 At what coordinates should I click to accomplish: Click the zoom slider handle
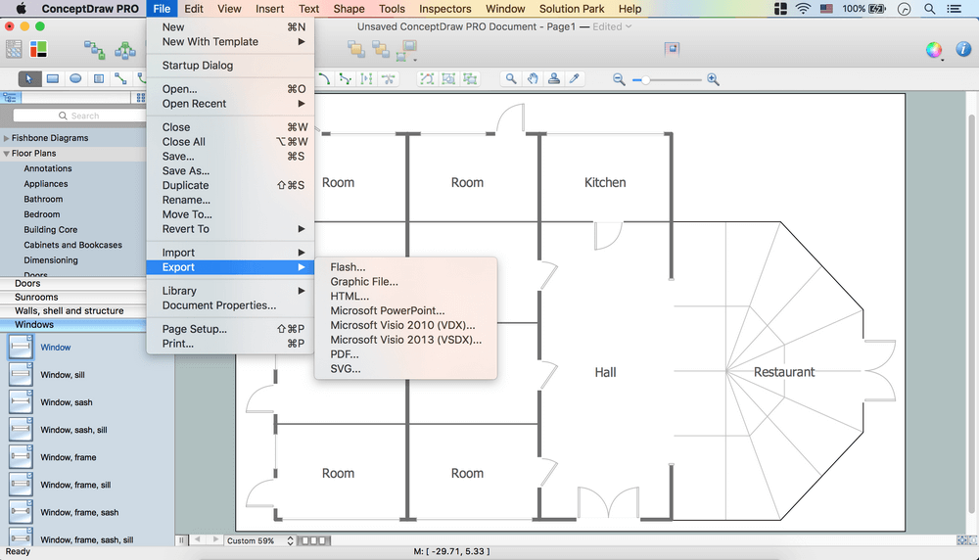(645, 80)
